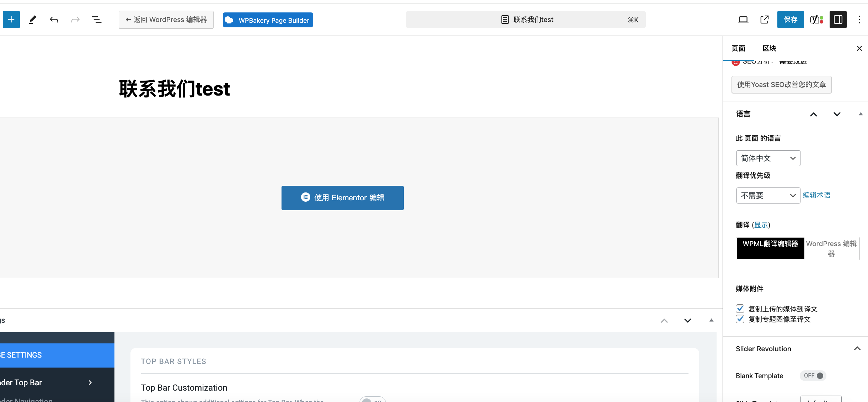Image resolution: width=868 pixels, height=402 pixels.
Task: Click the blue block inserter plus button
Action: (11, 20)
